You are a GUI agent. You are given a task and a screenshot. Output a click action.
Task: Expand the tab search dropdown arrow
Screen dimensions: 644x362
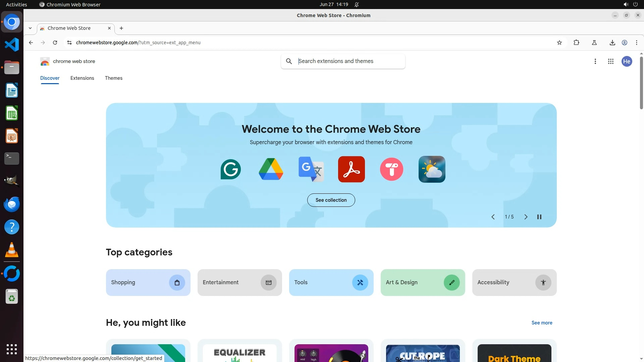point(30,28)
